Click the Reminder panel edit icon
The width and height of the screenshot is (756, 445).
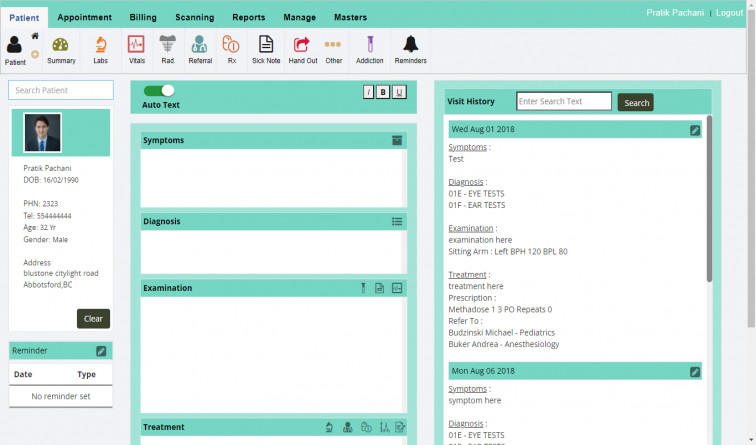point(101,351)
